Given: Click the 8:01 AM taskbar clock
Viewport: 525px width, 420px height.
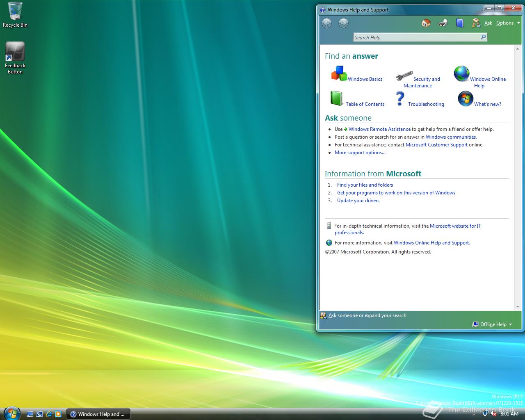Looking at the screenshot, I should click(x=509, y=414).
